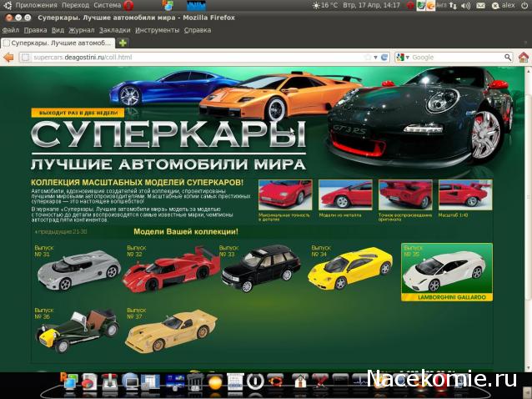Click the power button dock icon

[x=255, y=381]
